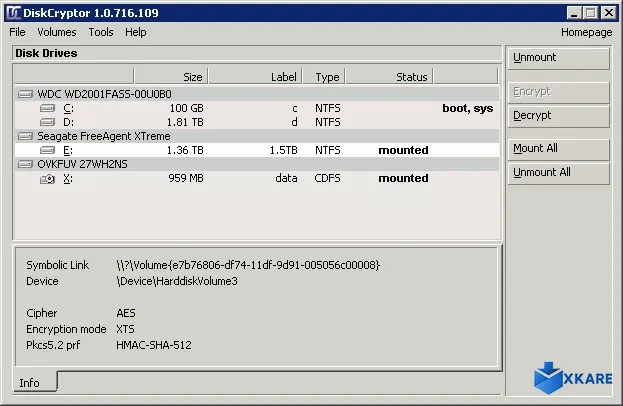Sort by the Status column header
This screenshot has height=406, width=623.
pos(389,76)
